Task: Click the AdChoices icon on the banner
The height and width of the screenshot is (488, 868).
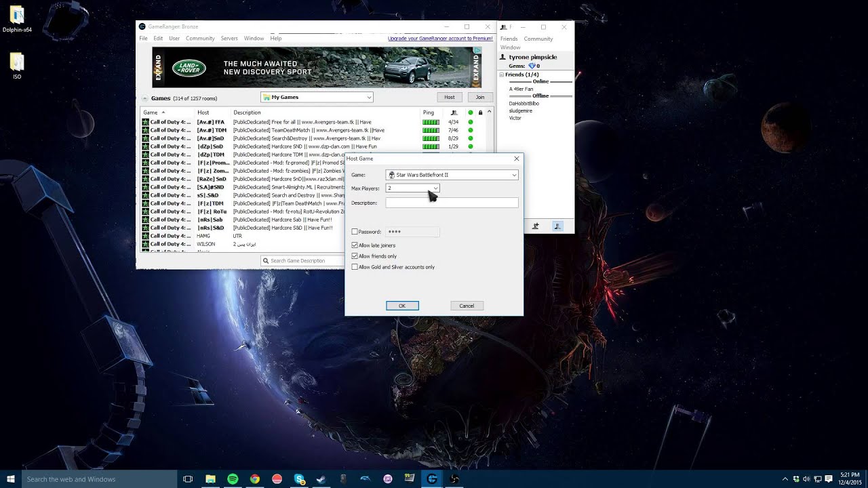Action: click(477, 50)
